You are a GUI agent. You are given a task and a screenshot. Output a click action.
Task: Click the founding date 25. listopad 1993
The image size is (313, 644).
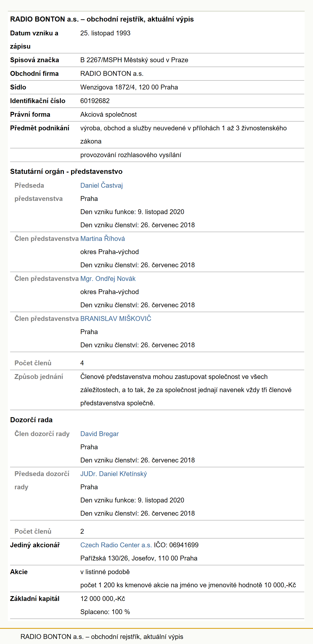[105, 33]
